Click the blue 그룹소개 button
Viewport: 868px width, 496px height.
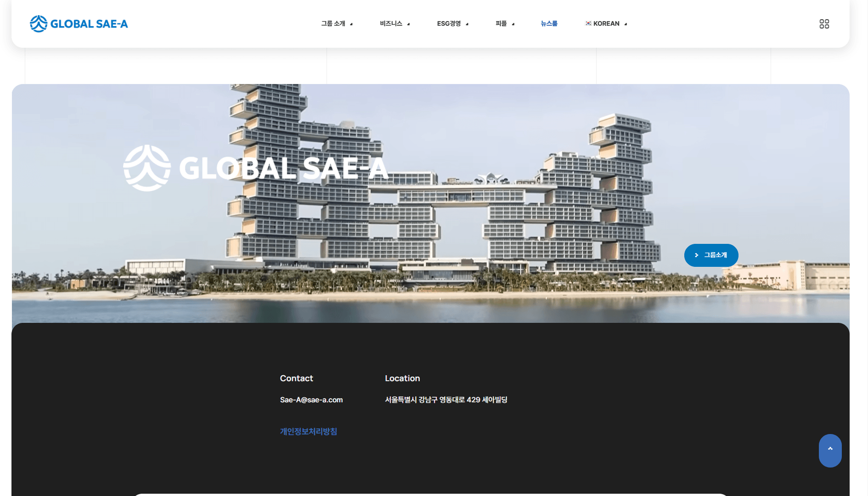[x=711, y=255]
